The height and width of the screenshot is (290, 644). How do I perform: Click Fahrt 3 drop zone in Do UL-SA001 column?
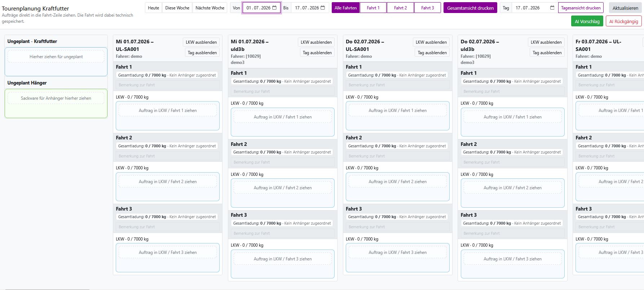pos(398,257)
